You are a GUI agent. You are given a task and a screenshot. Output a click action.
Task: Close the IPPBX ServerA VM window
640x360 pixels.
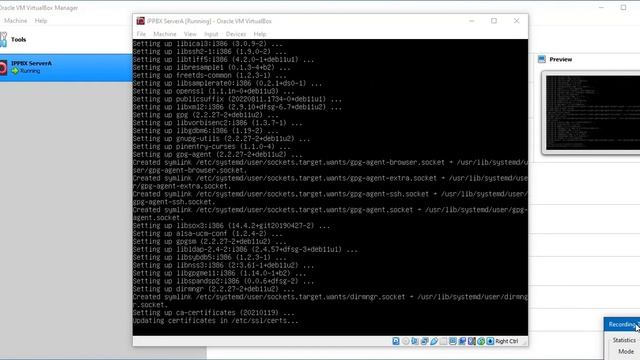516,21
